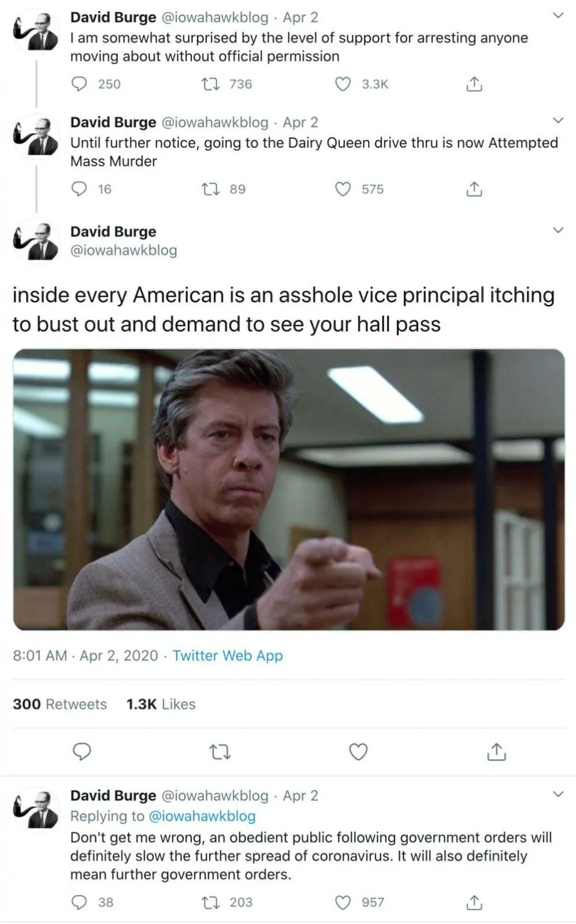The height and width of the screenshot is (924, 576).
Task: Share the first tweet about arresting anyone
Action: (474, 84)
